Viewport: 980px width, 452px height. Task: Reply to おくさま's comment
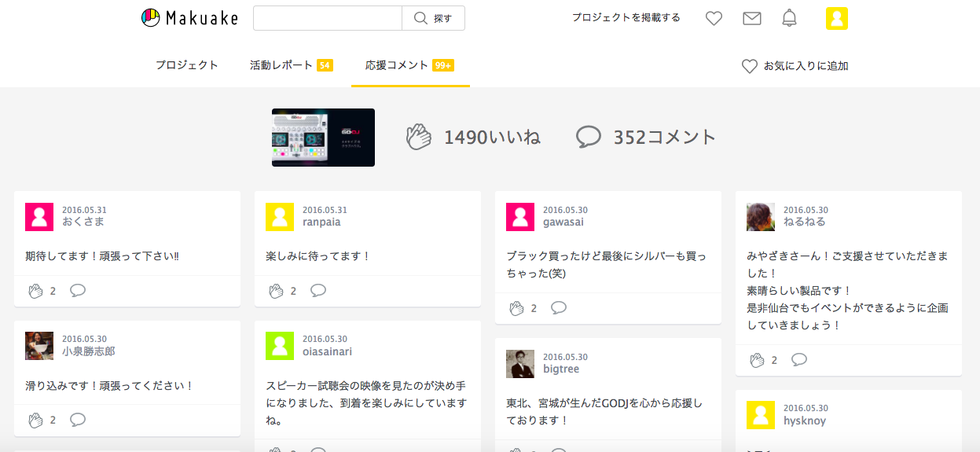[x=78, y=290]
